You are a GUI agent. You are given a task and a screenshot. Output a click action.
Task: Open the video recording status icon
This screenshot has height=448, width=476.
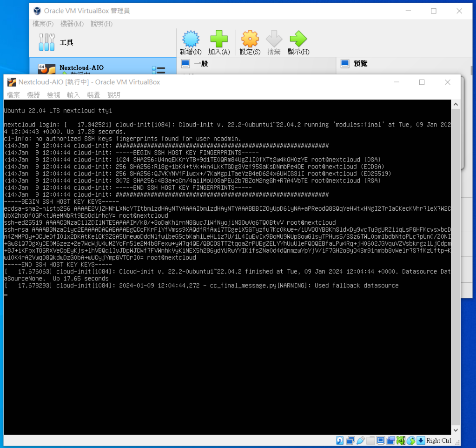point(390,440)
